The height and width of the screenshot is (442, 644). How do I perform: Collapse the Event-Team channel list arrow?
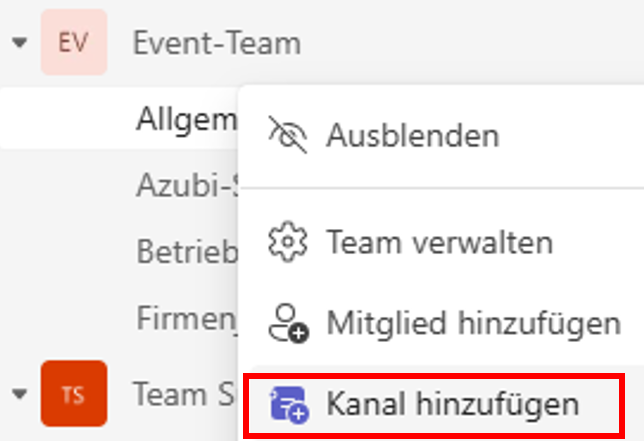coord(19,42)
